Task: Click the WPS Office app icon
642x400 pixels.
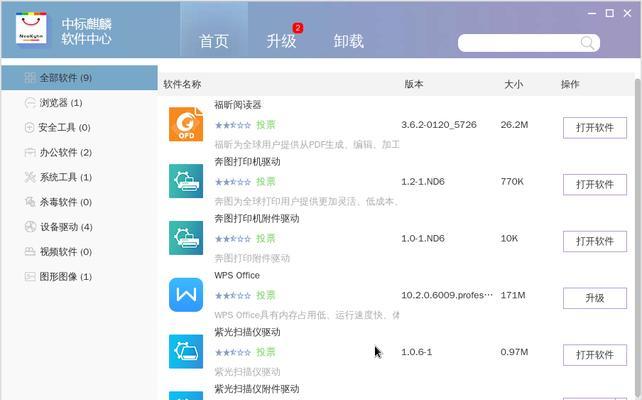Action: point(186,295)
